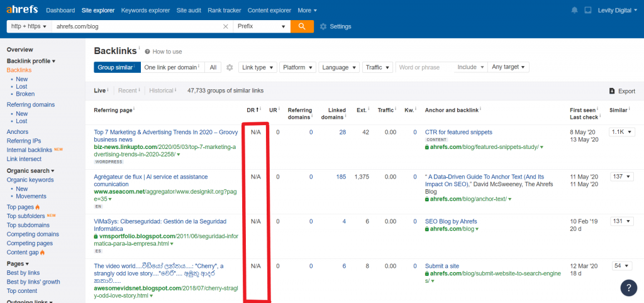Switch to the Live index
Image resolution: width=644 pixels, height=303 pixels.
100,91
